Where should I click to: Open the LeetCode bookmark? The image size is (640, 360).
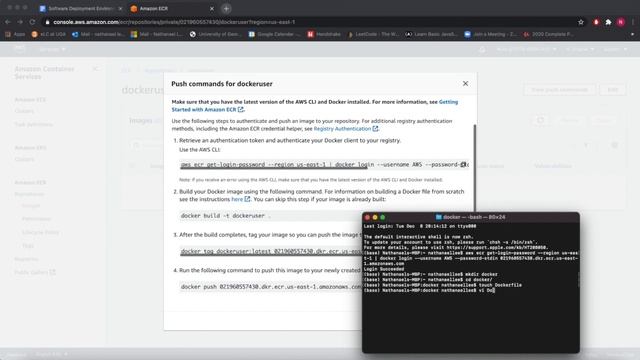373,34
